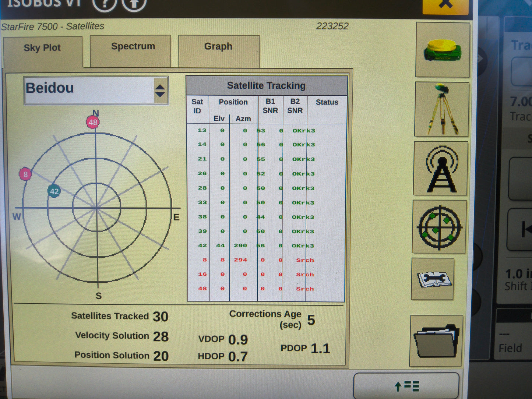This screenshot has width=532, height=399.
Task: Click the PDOP value 1.1
Action: coord(320,348)
